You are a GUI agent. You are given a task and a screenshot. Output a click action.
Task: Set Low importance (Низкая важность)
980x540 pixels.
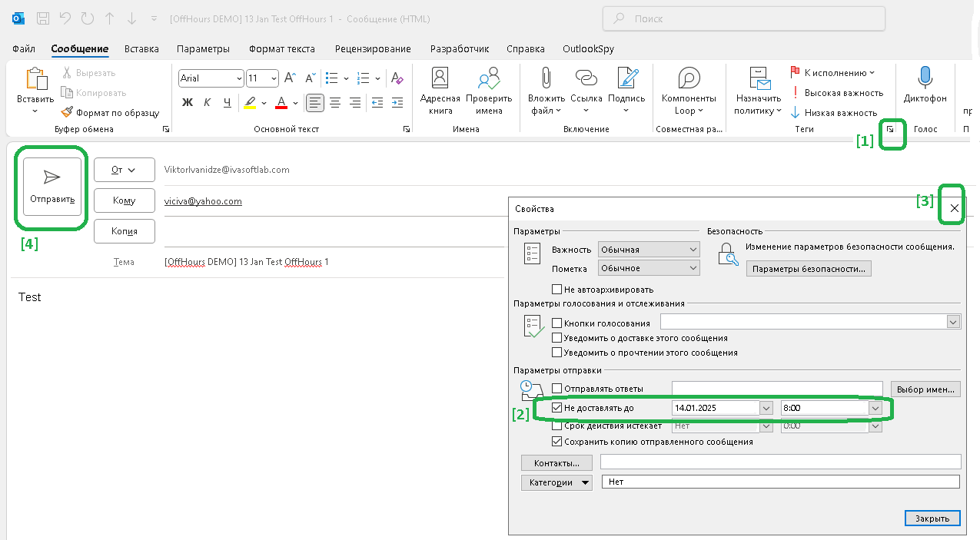(x=833, y=113)
